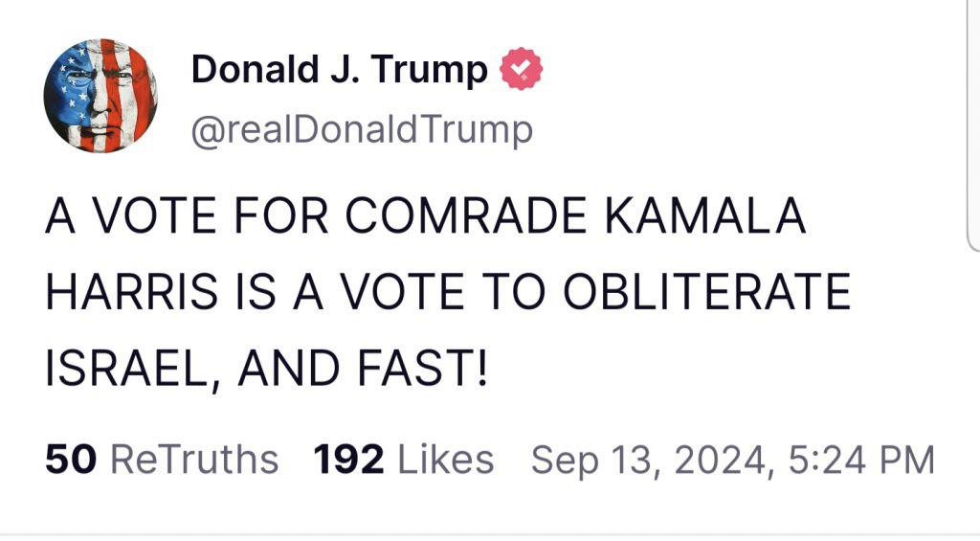Viewport: 980px width, 541px height.
Task: Open the flag-painted face profile avatar
Action: (x=100, y=96)
